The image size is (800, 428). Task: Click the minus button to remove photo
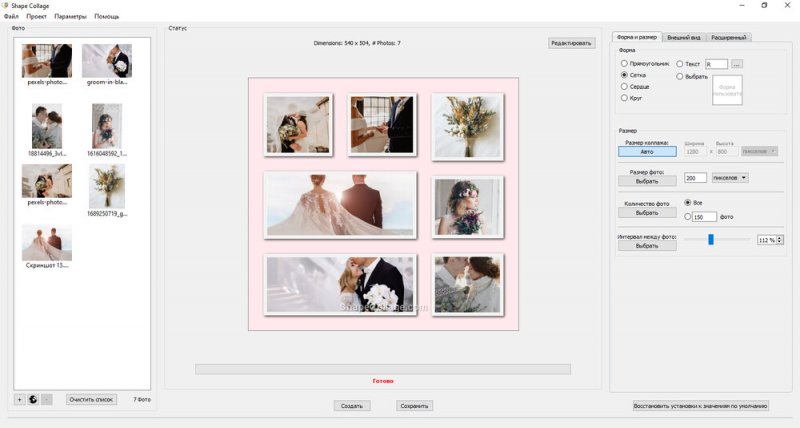click(x=47, y=399)
